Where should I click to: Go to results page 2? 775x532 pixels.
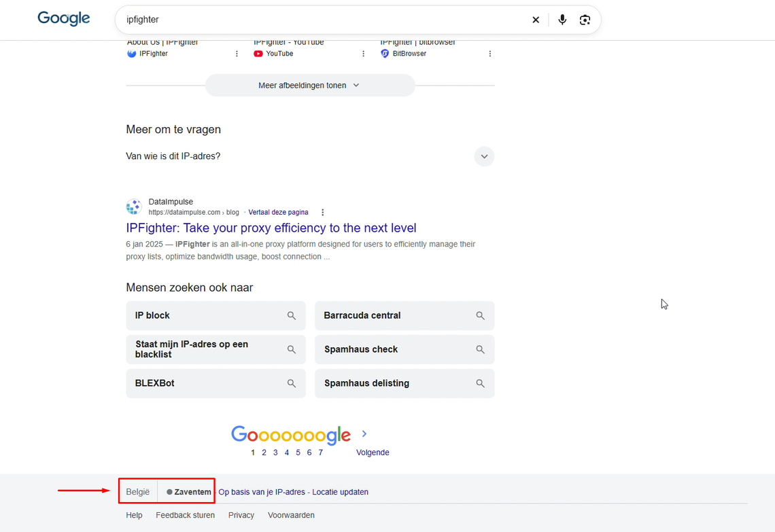point(264,453)
